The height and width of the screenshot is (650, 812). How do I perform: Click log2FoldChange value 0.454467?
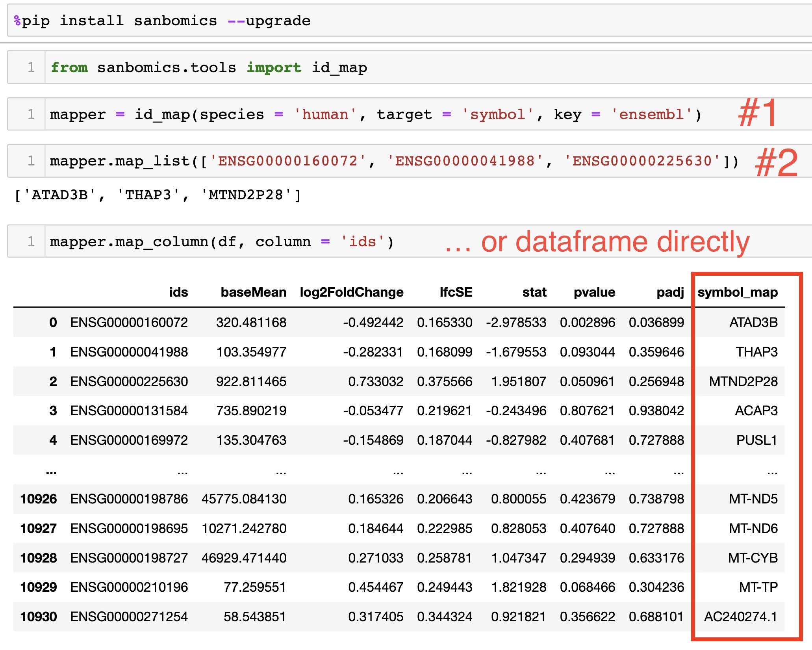376,587
